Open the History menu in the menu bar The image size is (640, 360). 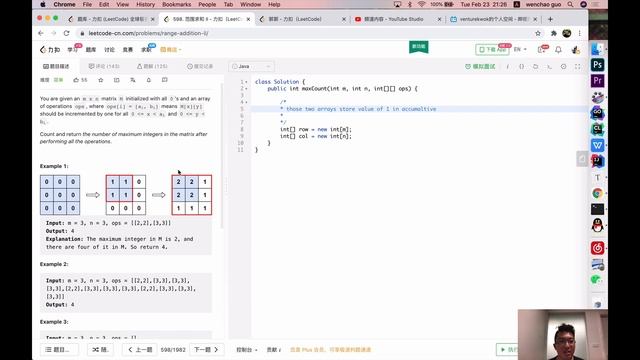pyautogui.click(x=145, y=4)
